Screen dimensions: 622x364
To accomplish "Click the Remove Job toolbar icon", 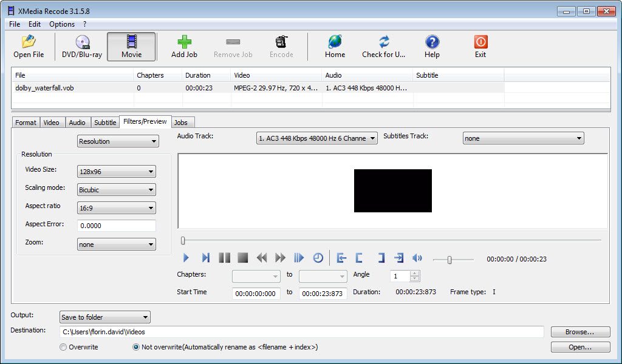I will 233,47.
